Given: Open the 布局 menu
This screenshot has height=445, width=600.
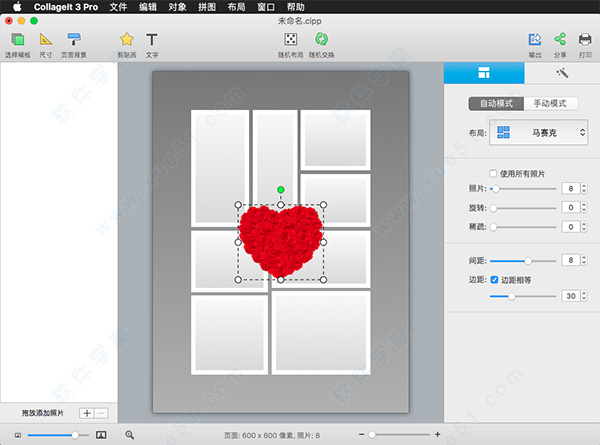Looking at the screenshot, I should (236, 7).
